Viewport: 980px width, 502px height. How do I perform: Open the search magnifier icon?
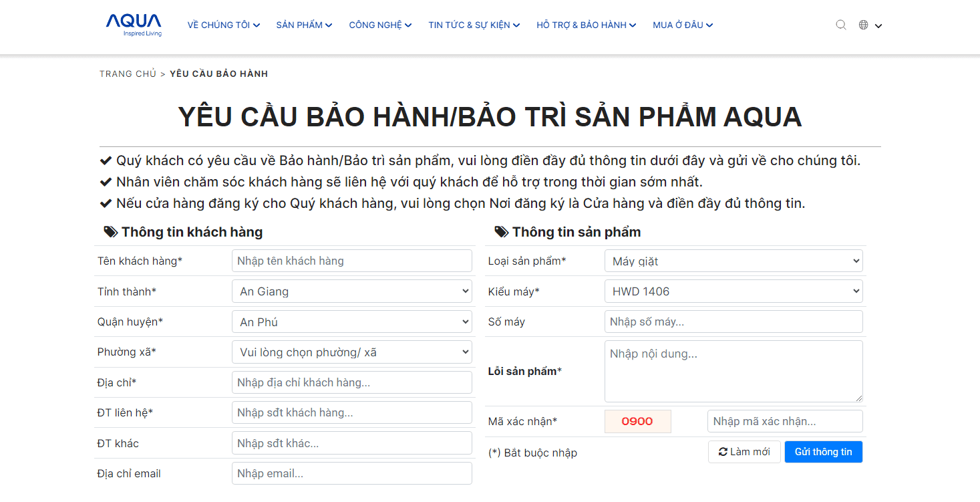tap(840, 24)
